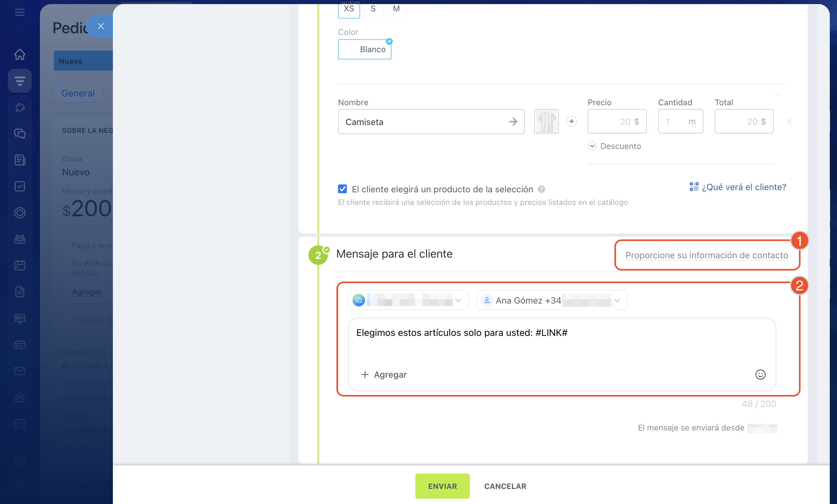This screenshot has height=504, width=837.
Task: Click the emoji smiley icon in message box
Action: tap(760, 374)
